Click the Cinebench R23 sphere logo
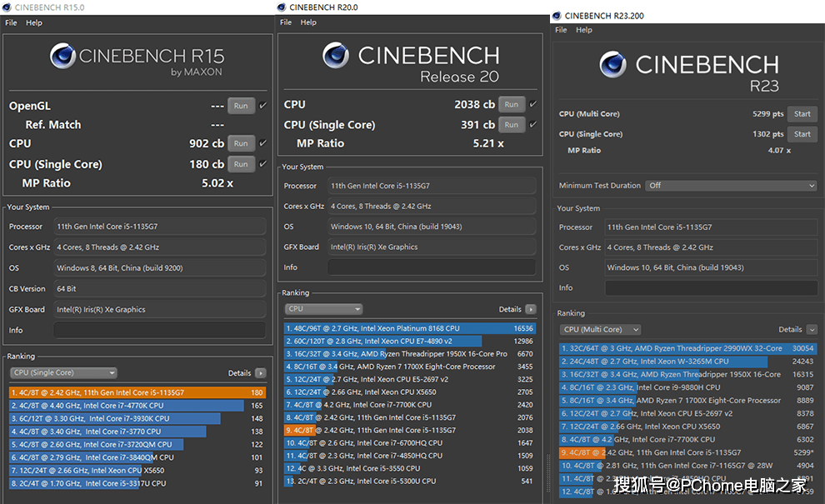Viewport: 825px width, 504px height. [613, 65]
